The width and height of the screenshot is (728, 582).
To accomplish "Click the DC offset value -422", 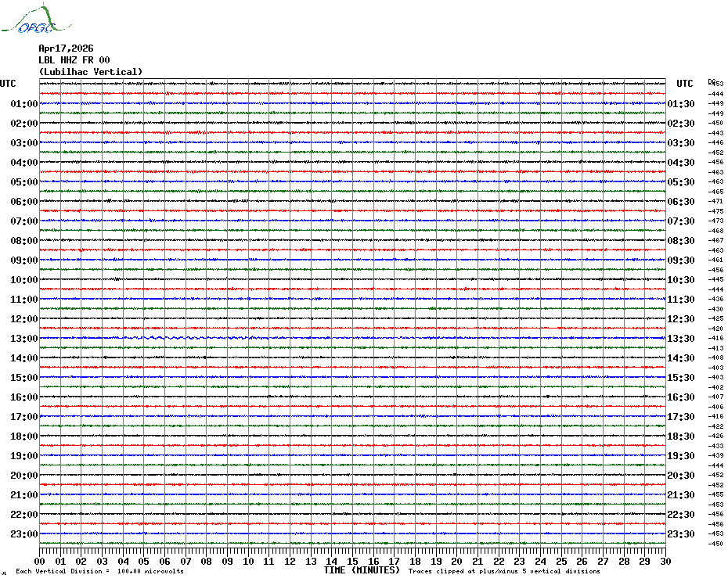I will tap(715, 426).
